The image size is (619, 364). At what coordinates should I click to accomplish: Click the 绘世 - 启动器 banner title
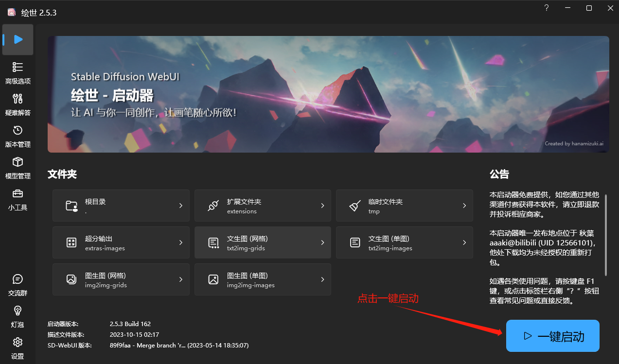click(x=112, y=95)
